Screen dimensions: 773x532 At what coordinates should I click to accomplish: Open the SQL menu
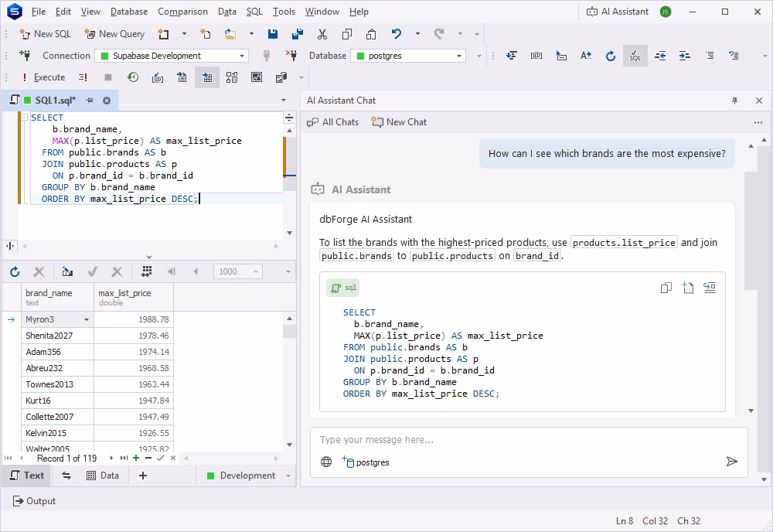pos(254,12)
